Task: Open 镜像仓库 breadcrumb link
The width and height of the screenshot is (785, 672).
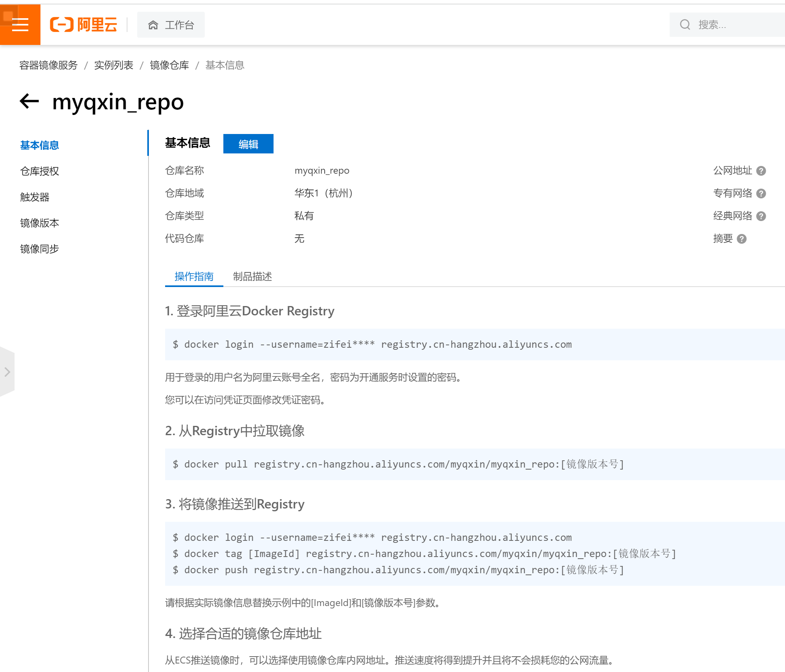Action: coord(170,65)
